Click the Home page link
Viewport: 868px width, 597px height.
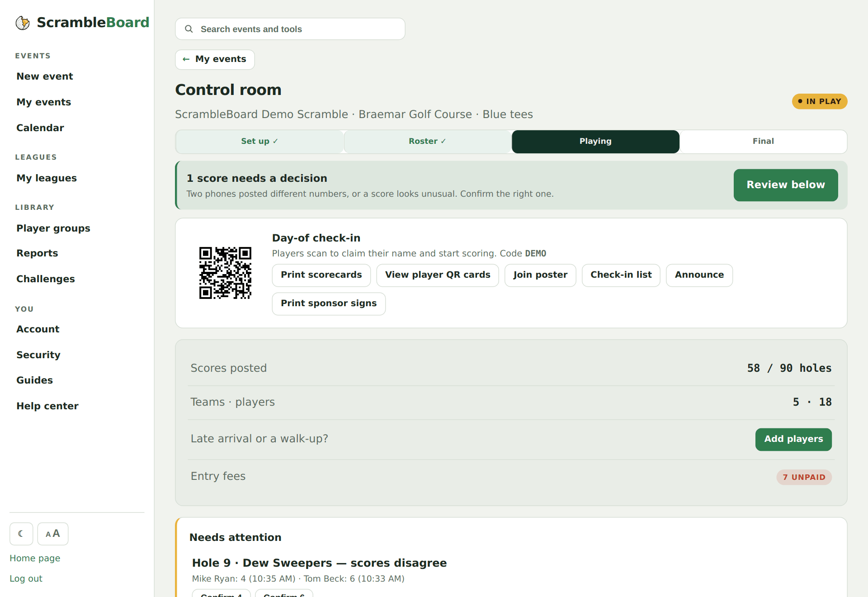tap(35, 558)
